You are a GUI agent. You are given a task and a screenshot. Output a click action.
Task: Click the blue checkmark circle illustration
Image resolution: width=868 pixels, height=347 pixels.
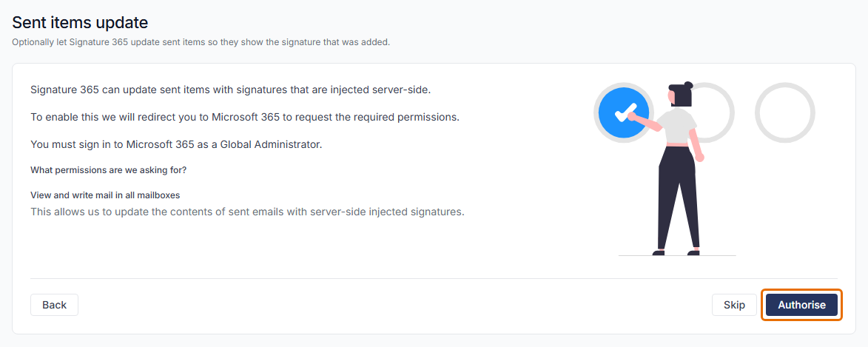623,112
